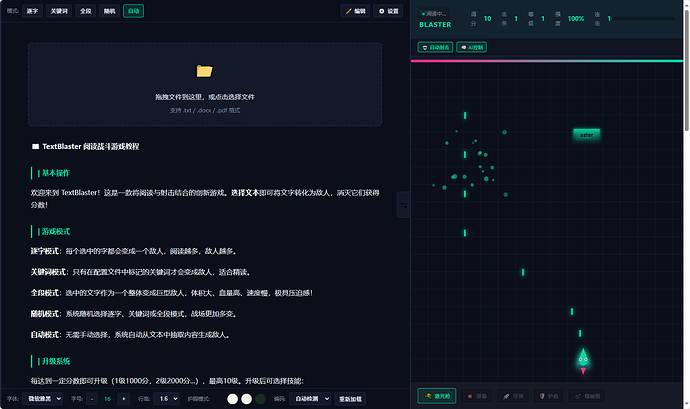Select the 逐字 mode tab

coord(32,11)
